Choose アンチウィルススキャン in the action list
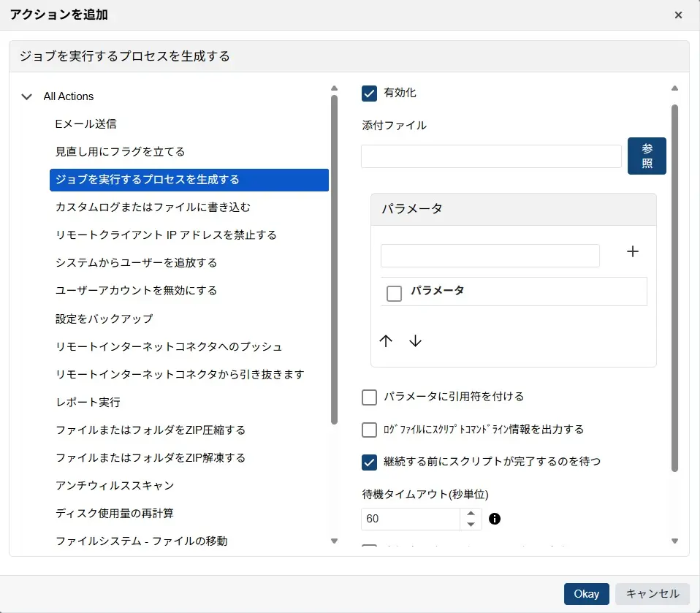The width and height of the screenshot is (700, 613). click(x=115, y=485)
